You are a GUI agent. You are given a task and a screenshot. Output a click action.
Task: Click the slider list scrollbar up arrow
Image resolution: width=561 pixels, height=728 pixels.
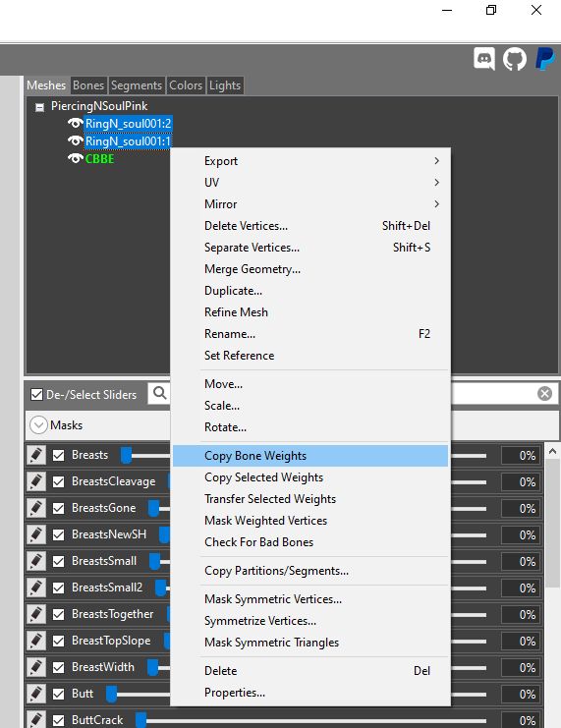click(x=552, y=451)
